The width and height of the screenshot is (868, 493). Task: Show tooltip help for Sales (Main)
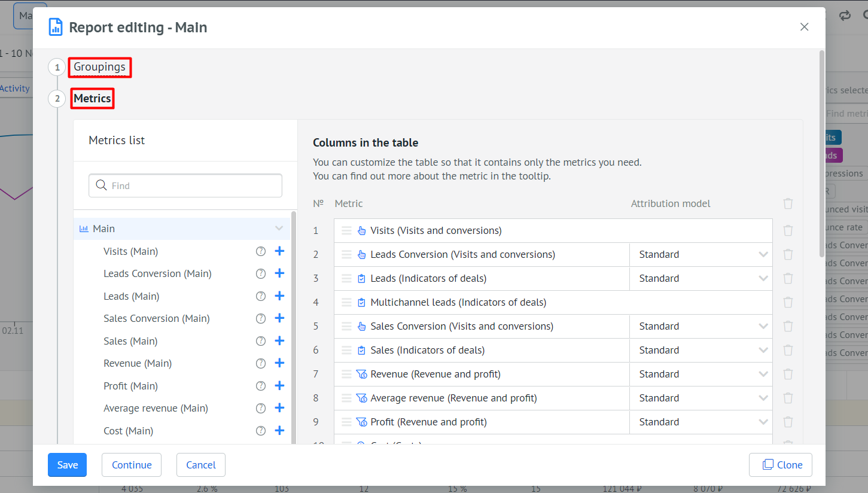(x=261, y=341)
